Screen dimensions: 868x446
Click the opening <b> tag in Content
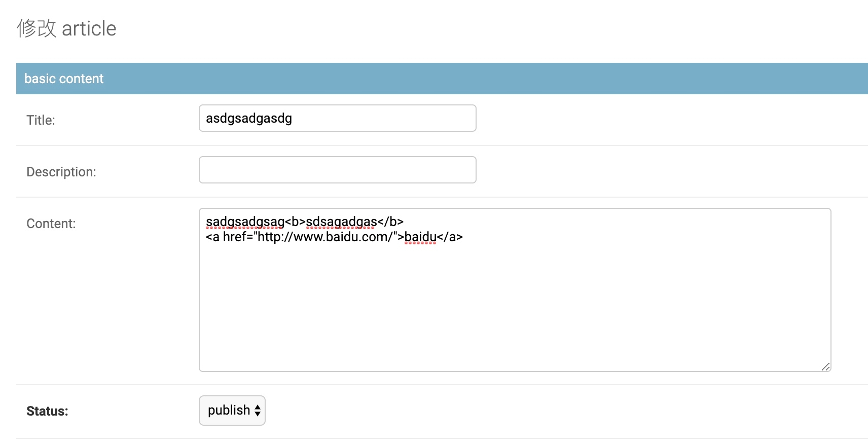[295, 222]
